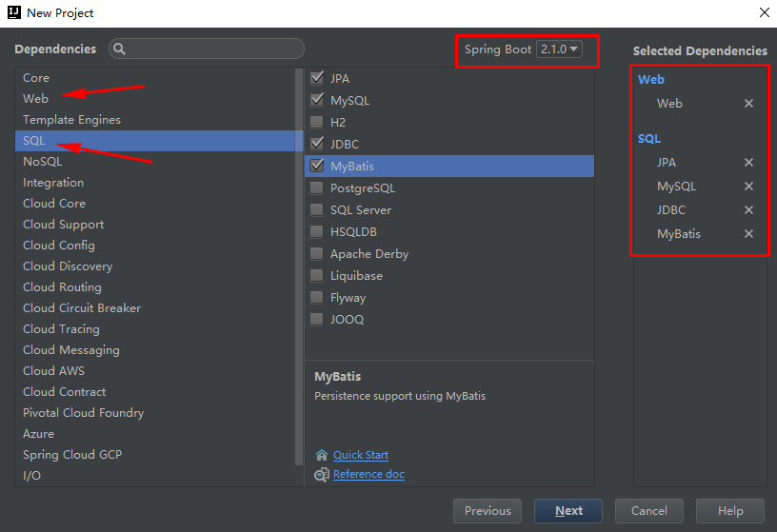Select the Cloud Routing category
Image resolution: width=777 pixels, height=532 pixels.
155,286
